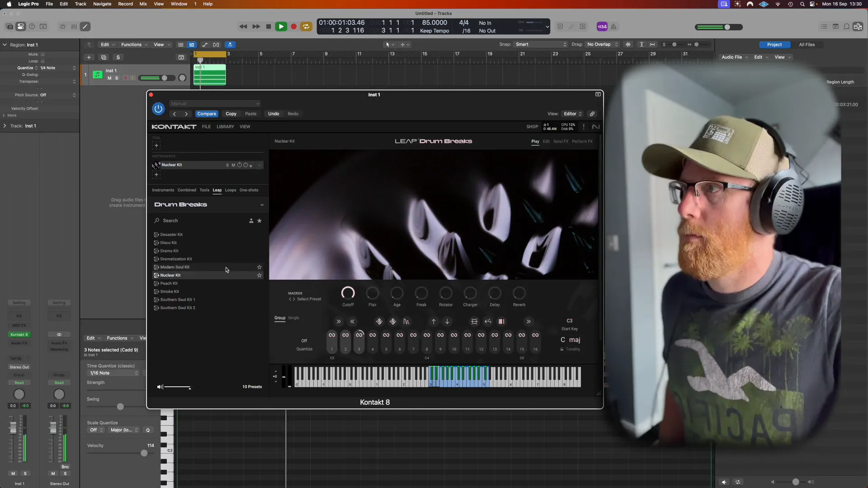Click the Play button in the transport bar

click(281, 27)
